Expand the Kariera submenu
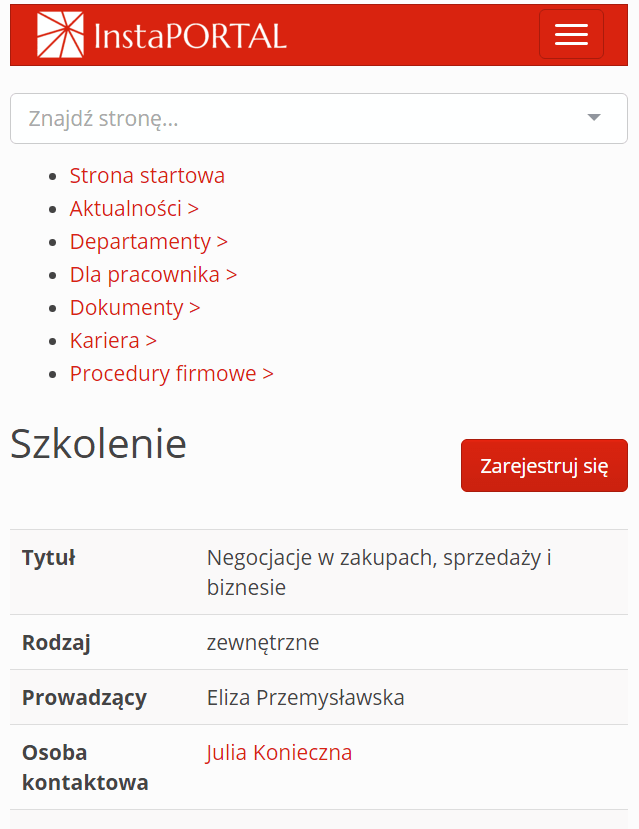The height and width of the screenshot is (829, 639). click(x=150, y=340)
